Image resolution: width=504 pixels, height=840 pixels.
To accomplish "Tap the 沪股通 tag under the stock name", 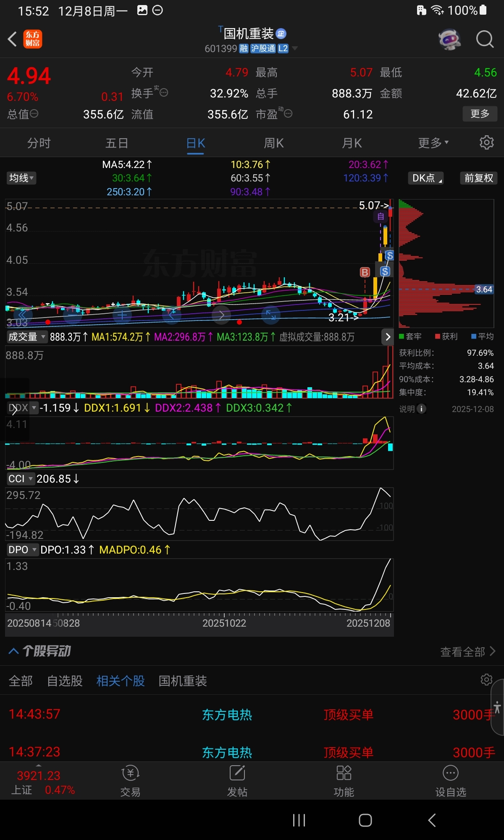I will click(x=263, y=48).
